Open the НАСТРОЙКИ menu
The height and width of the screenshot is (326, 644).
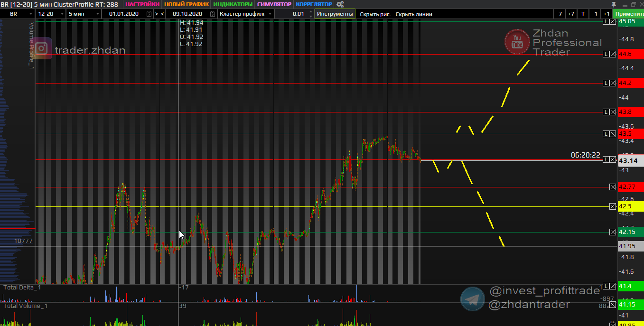point(142,4)
